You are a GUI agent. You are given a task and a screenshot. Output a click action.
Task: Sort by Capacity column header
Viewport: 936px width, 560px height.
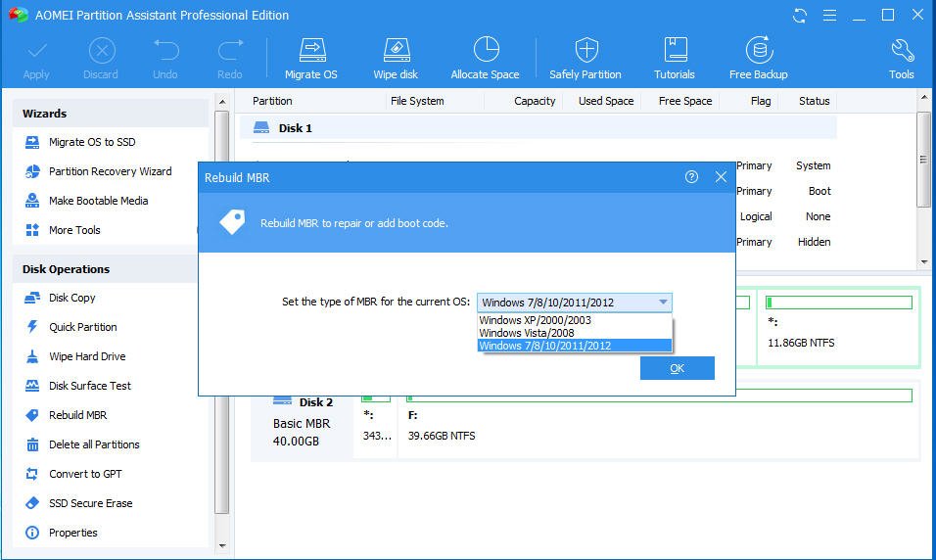535,101
